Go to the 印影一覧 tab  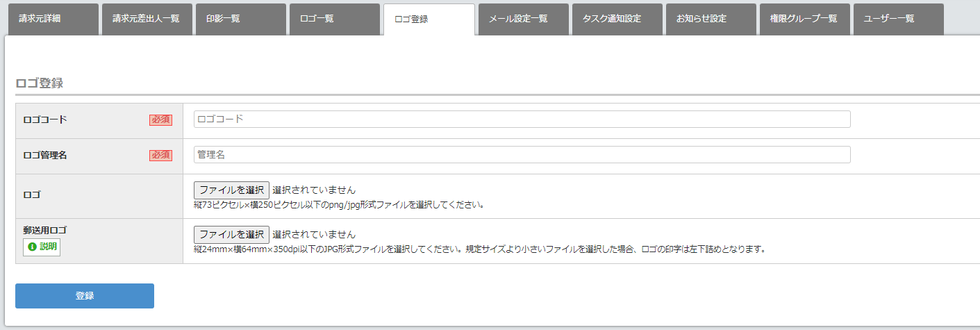(x=241, y=19)
